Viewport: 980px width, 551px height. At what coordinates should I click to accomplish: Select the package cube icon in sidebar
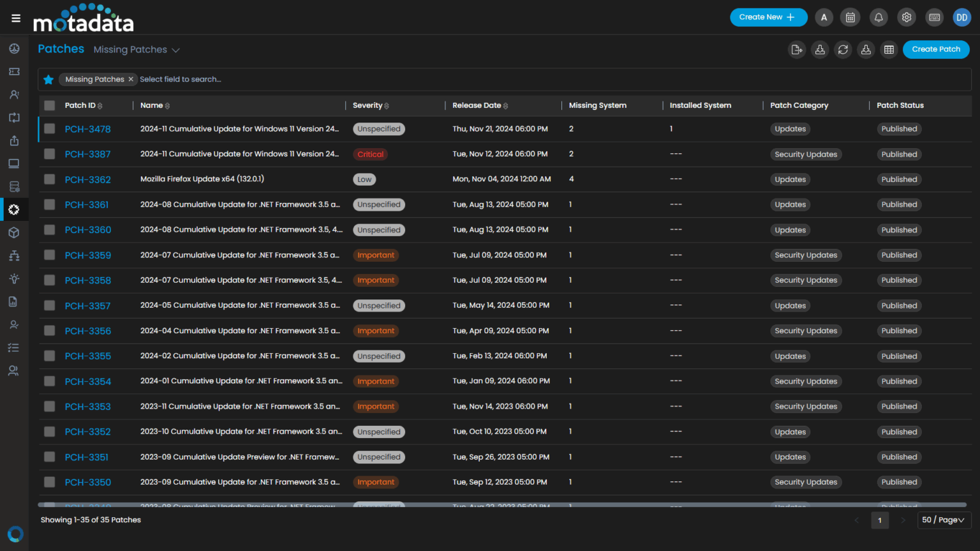click(x=13, y=232)
